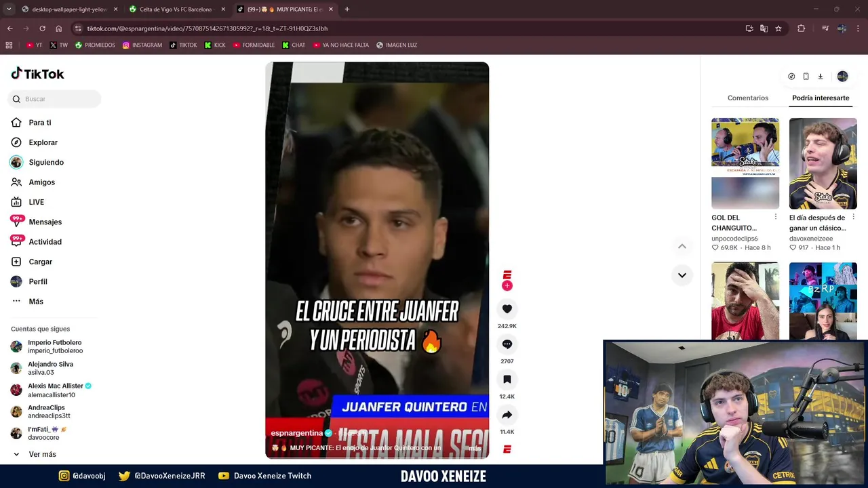Open the FORMIDABLE bookmark
Viewport: 868px width, 488px height.
(x=254, y=45)
